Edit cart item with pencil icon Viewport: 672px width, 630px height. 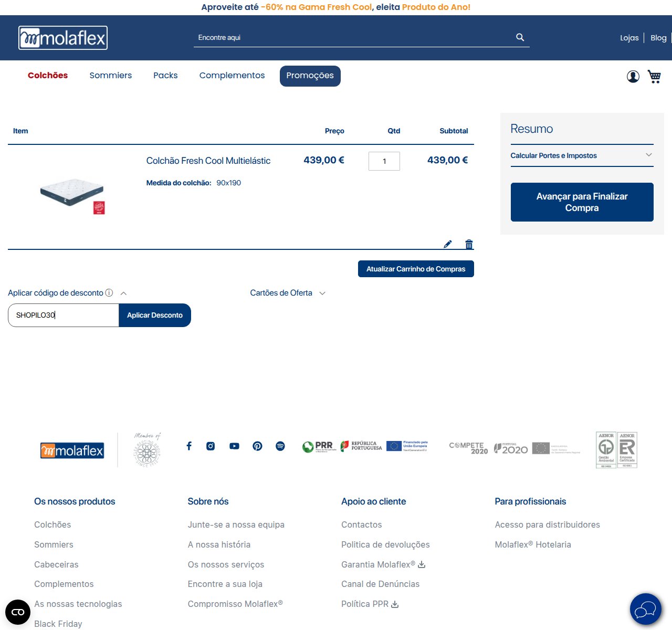click(x=448, y=244)
